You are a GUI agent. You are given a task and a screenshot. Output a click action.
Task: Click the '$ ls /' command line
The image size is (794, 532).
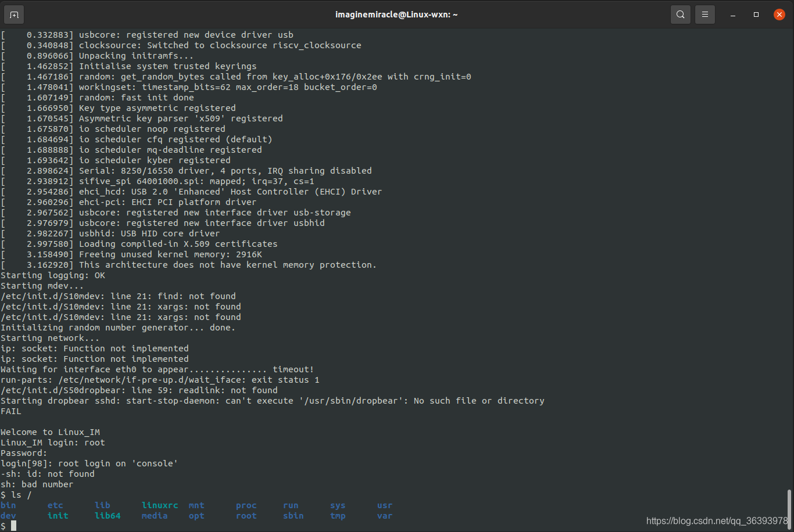pyautogui.click(x=16, y=495)
